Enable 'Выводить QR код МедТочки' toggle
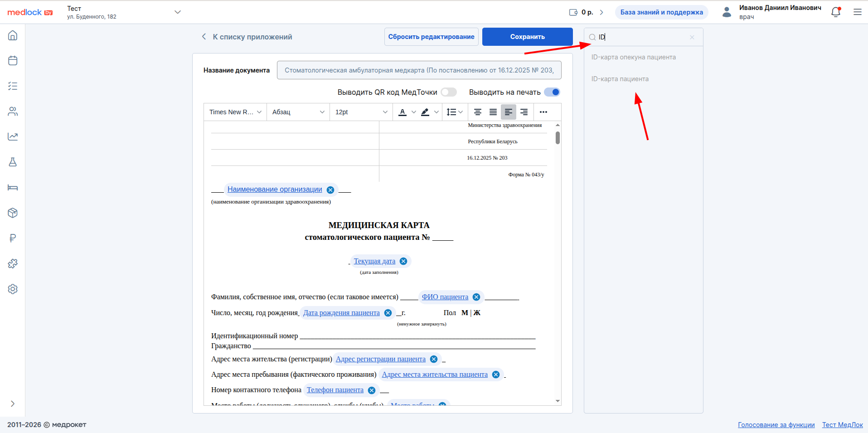868x433 pixels. click(449, 92)
